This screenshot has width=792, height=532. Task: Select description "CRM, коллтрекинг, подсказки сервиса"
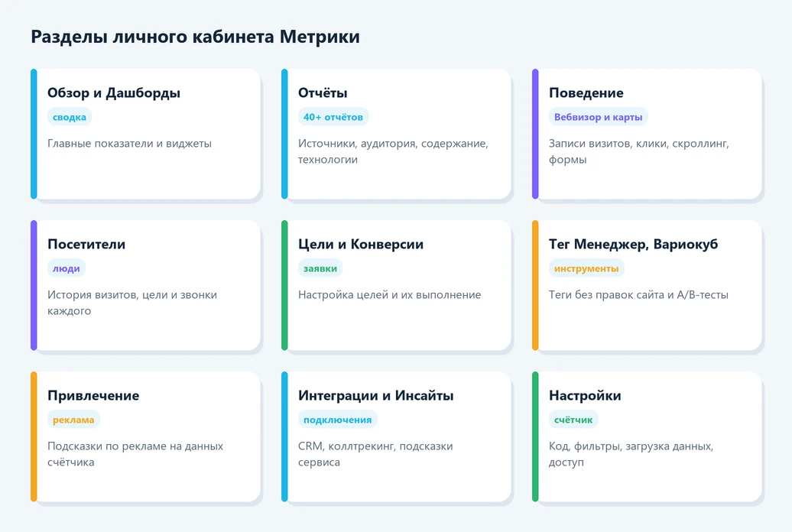pos(375,454)
